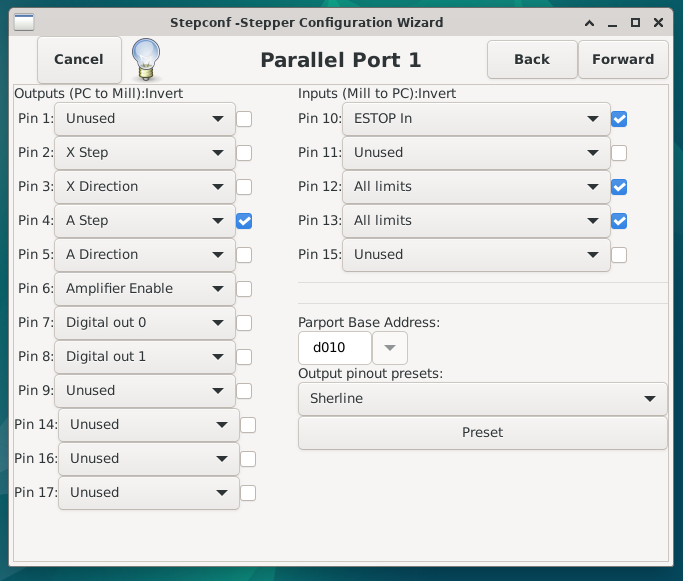Click the roll-up arrow in title bar
The width and height of the screenshot is (683, 581).
pyautogui.click(x=589, y=23)
